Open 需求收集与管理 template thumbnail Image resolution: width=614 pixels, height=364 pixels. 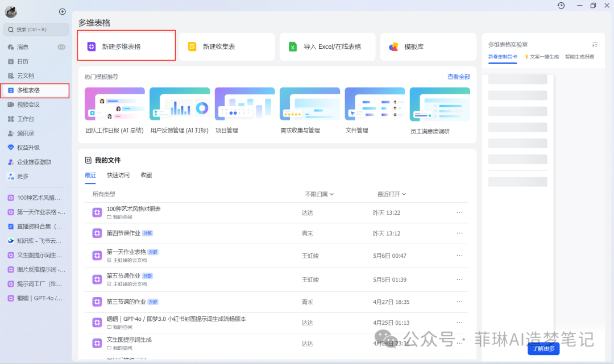tap(310, 104)
